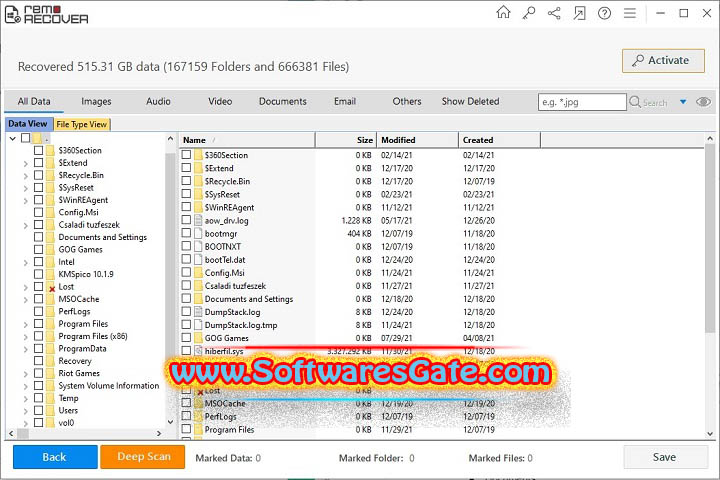Sort by the Size column header
This screenshot has height=480, width=720.
click(345, 140)
